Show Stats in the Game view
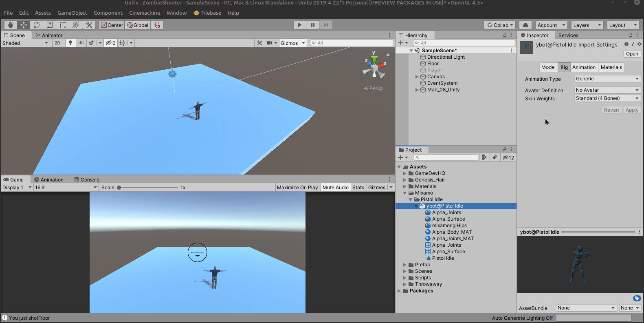Viewport: 644px width, 323px height. click(x=358, y=188)
